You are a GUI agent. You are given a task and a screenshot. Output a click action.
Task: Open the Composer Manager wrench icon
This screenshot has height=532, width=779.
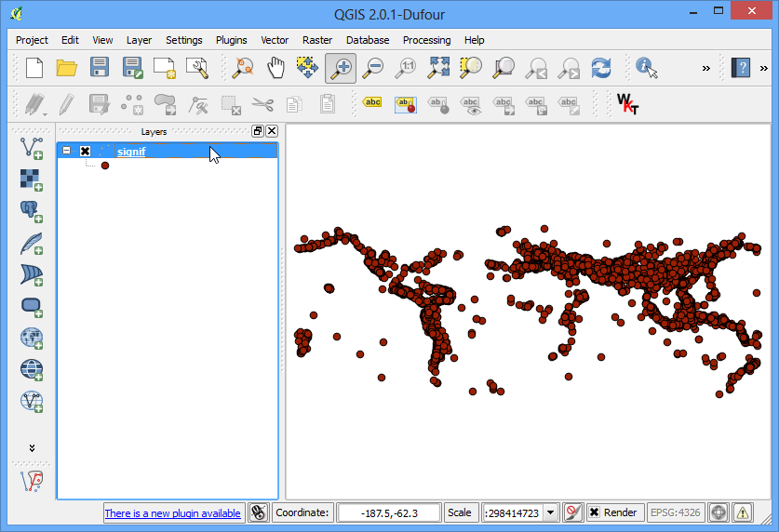(x=197, y=68)
